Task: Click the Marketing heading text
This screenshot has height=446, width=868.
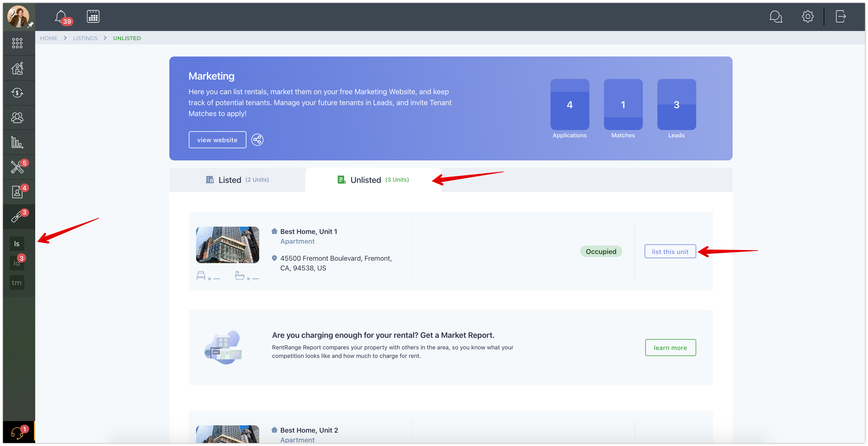Action: 211,76
